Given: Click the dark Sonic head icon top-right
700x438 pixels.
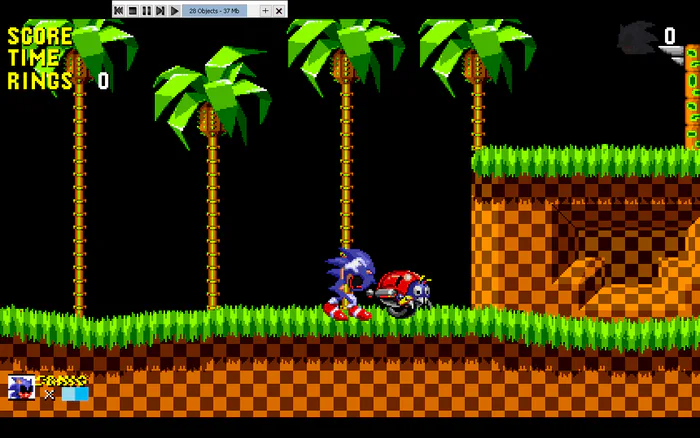Looking at the screenshot, I should pyautogui.click(x=637, y=38).
